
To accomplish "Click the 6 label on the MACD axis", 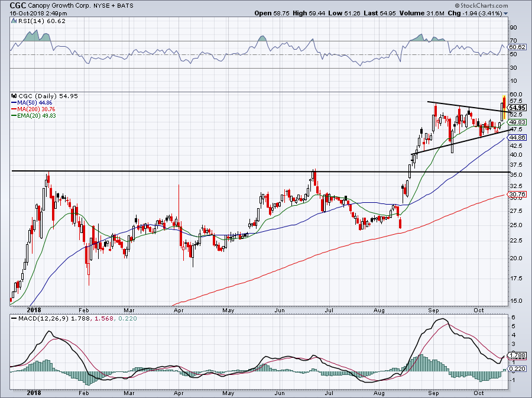I will point(513,318).
